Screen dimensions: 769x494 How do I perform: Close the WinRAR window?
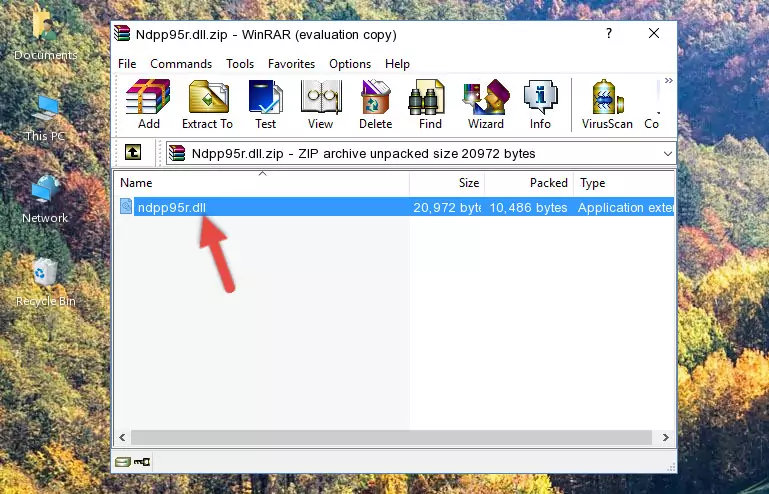[x=654, y=33]
